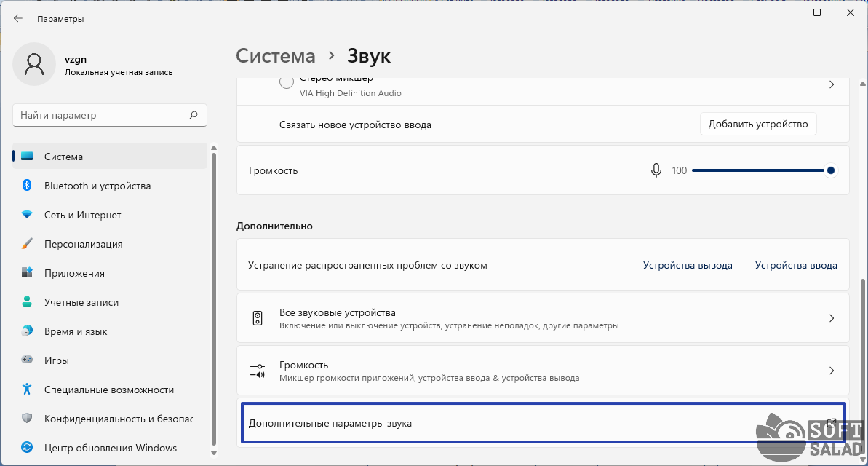Open Центр обновления Windows
Image resolution: width=868 pixels, height=466 pixels.
coord(110,448)
